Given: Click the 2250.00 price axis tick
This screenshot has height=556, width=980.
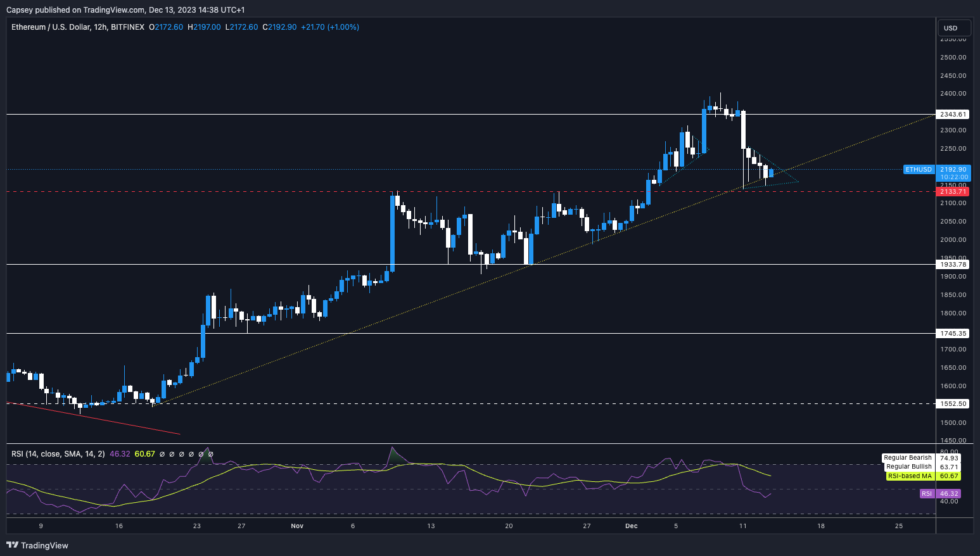Looking at the screenshot, I should click(953, 149).
